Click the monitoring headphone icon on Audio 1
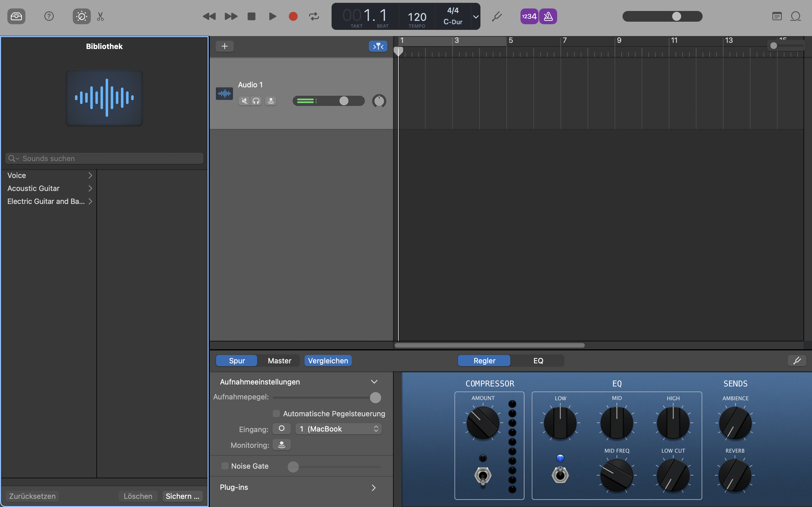 (256, 101)
